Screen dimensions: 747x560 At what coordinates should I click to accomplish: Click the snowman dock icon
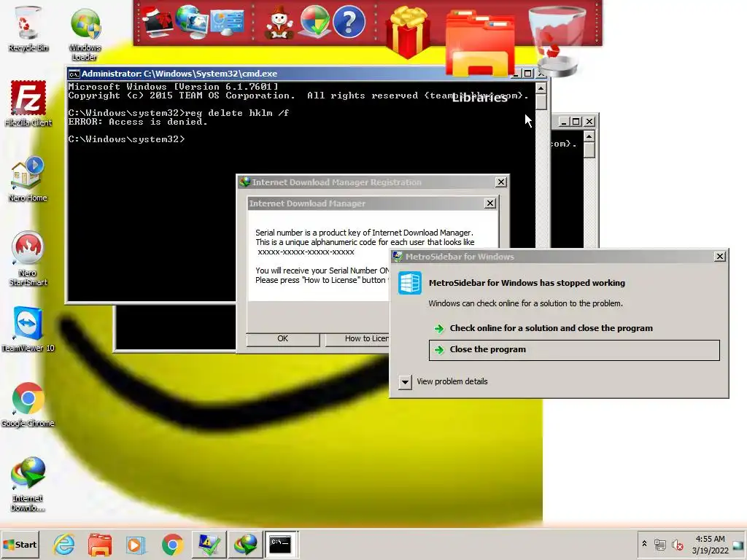[279, 23]
